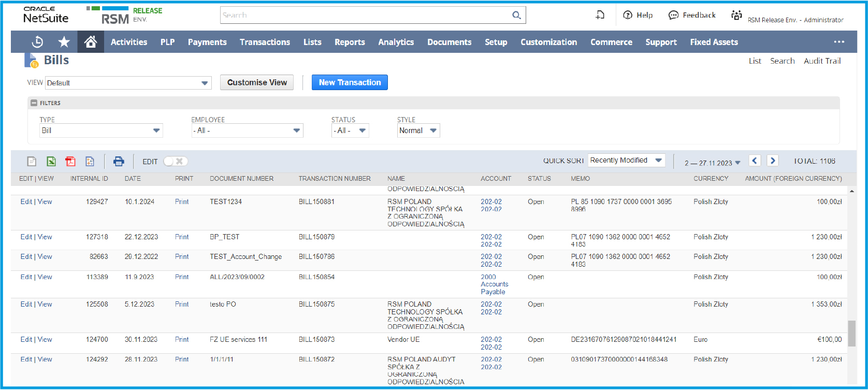Open the Transactions menu

pos(265,42)
